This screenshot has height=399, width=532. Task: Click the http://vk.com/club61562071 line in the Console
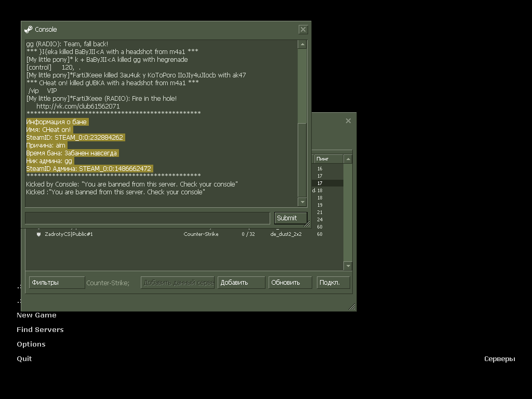pos(78,106)
